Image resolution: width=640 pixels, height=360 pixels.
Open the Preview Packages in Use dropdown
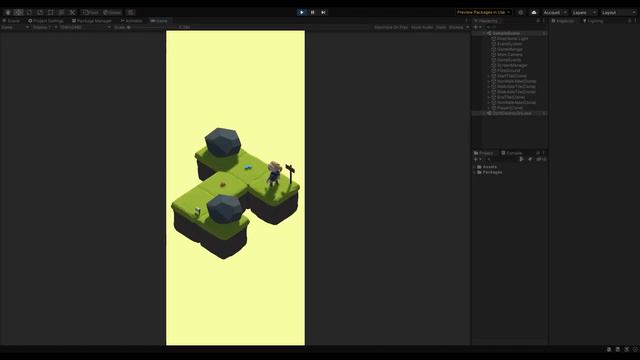[x=483, y=12]
